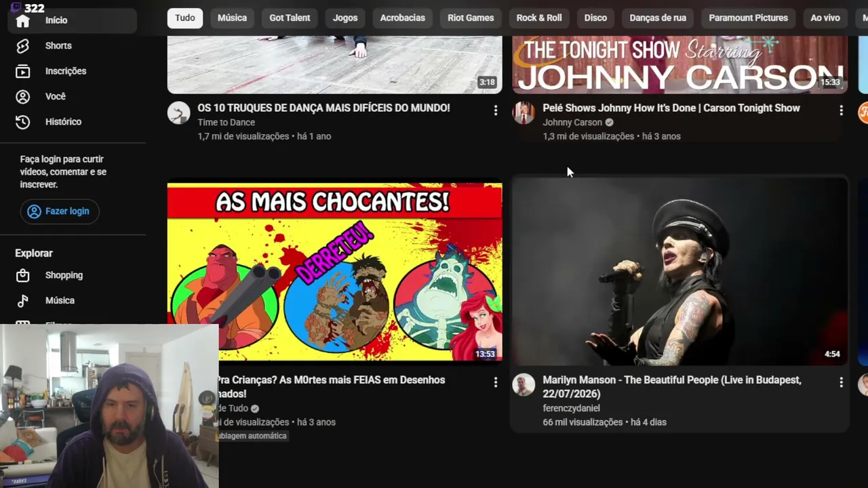This screenshot has height=488, width=868.
Task: Open the Você profile icon
Action: point(23,96)
